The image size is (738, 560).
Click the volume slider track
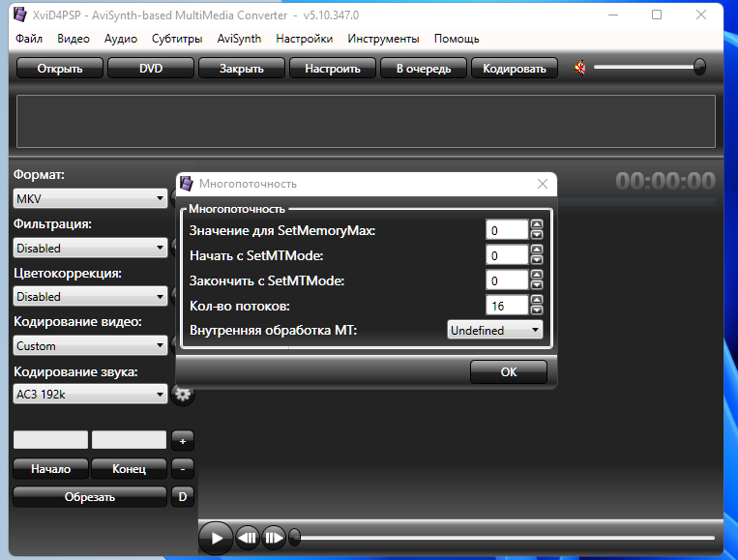tap(643, 68)
